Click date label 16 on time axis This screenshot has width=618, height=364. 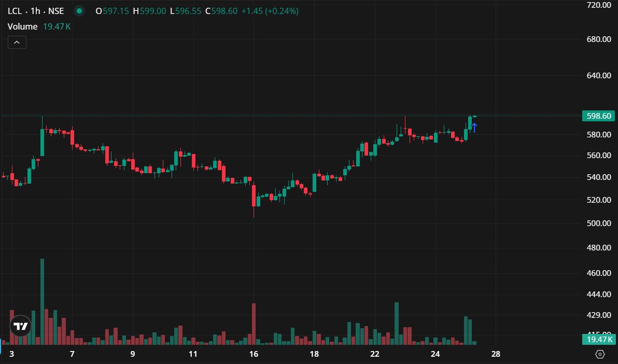click(254, 354)
